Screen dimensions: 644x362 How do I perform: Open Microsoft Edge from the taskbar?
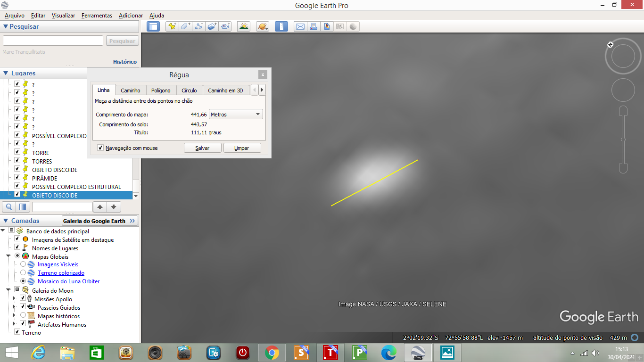[388, 352]
